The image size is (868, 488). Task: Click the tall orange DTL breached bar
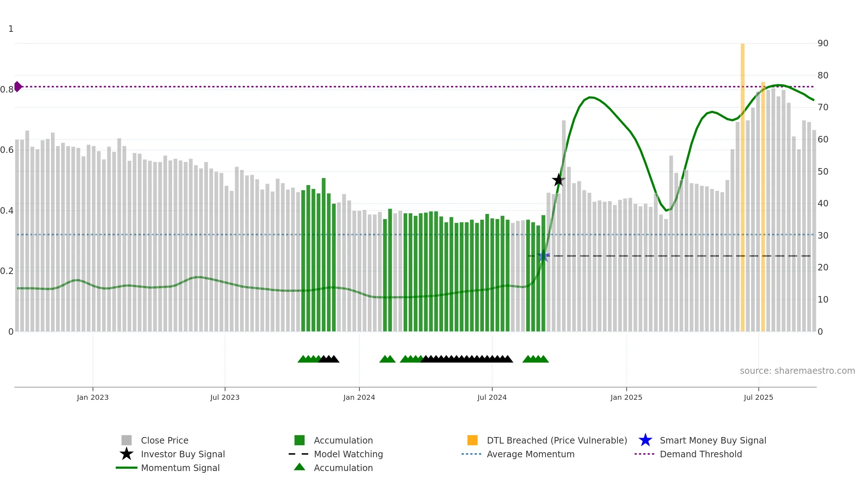[743, 187]
